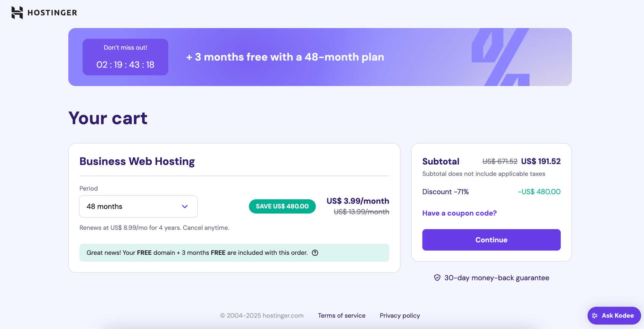The height and width of the screenshot is (329, 644).
Task: Click the HOSTINGER wordmark text
Action: point(52,13)
